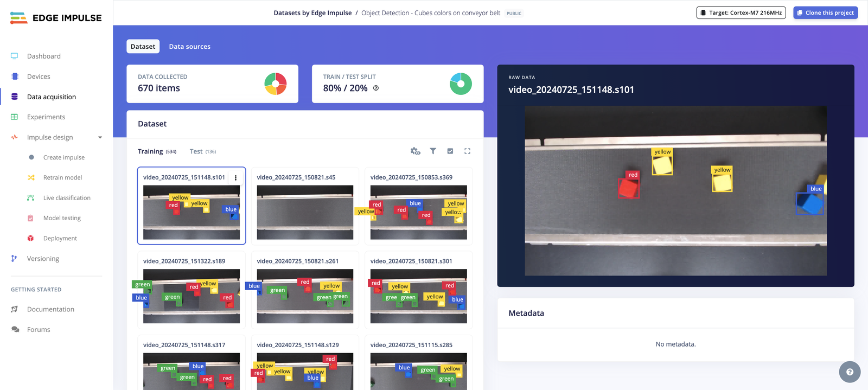The image size is (868, 390).
Task: Collapse the Impulse design menu arrow
Action: [100, 137]
